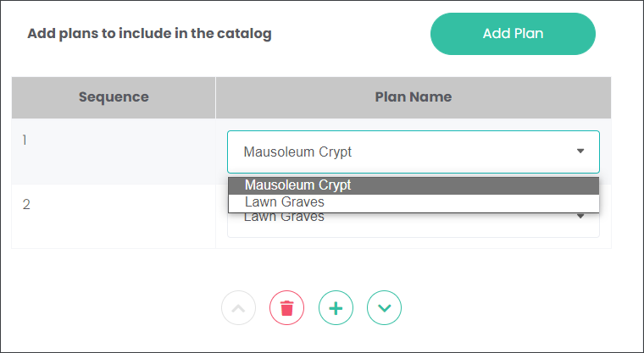
Task: Choose Lawn Graves in the dropdown list
Action: 414,202
